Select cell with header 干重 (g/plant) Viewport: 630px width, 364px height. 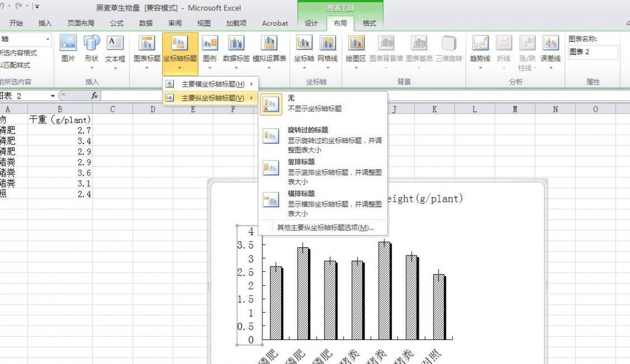(x=60, y=120)
